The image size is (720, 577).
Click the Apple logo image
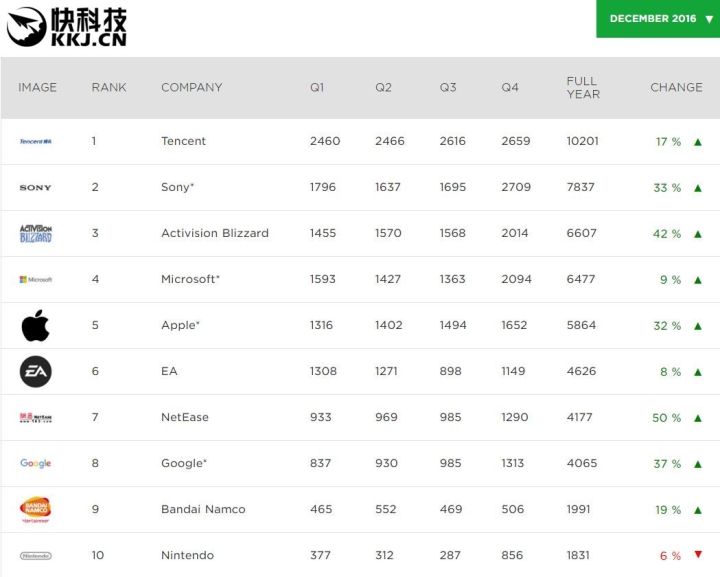click(x=35, y=325)
